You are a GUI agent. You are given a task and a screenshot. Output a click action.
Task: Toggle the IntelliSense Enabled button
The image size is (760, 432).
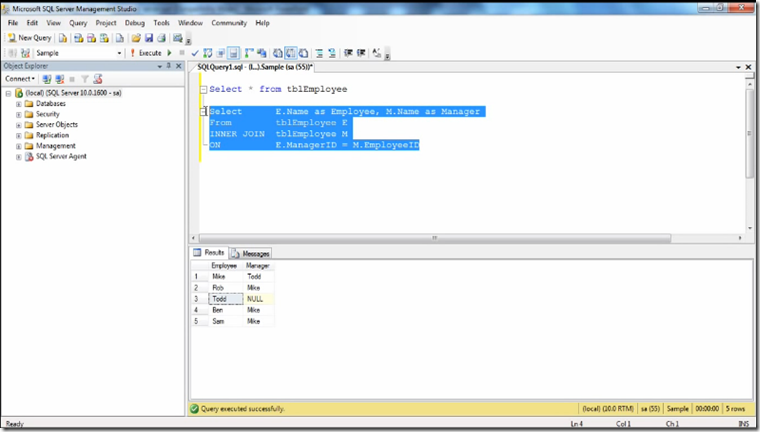click(234, 53)
